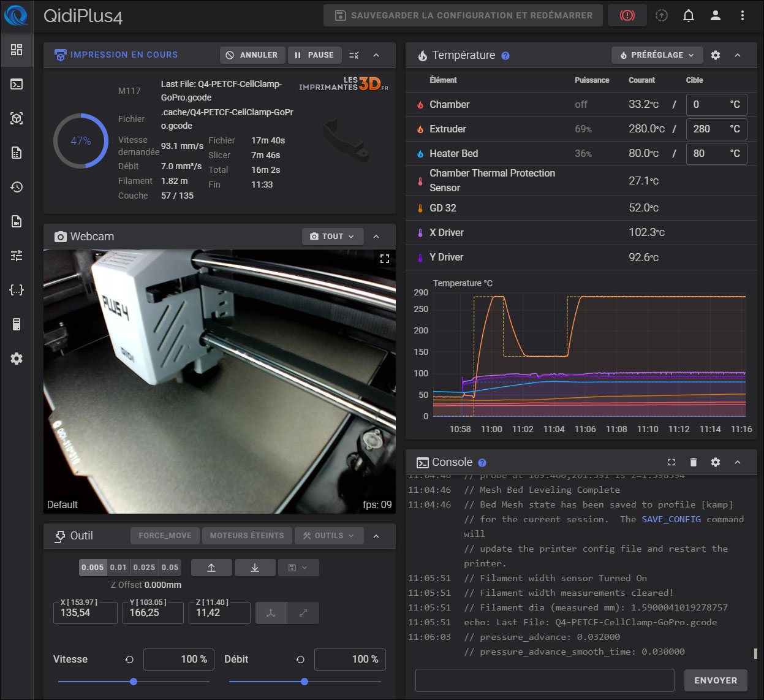
Task: Click the Débit flow slider handle
Action: click(304, 682)
